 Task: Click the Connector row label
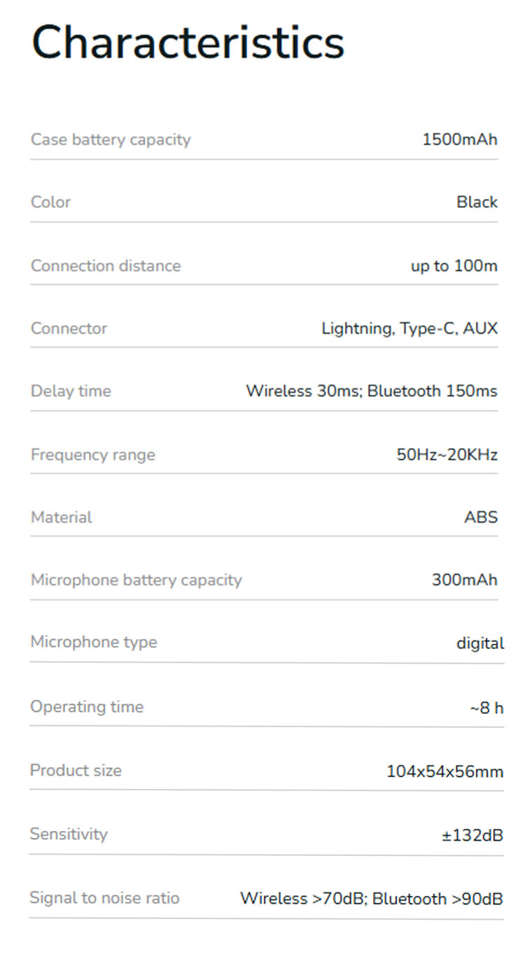tap(69, 328)
